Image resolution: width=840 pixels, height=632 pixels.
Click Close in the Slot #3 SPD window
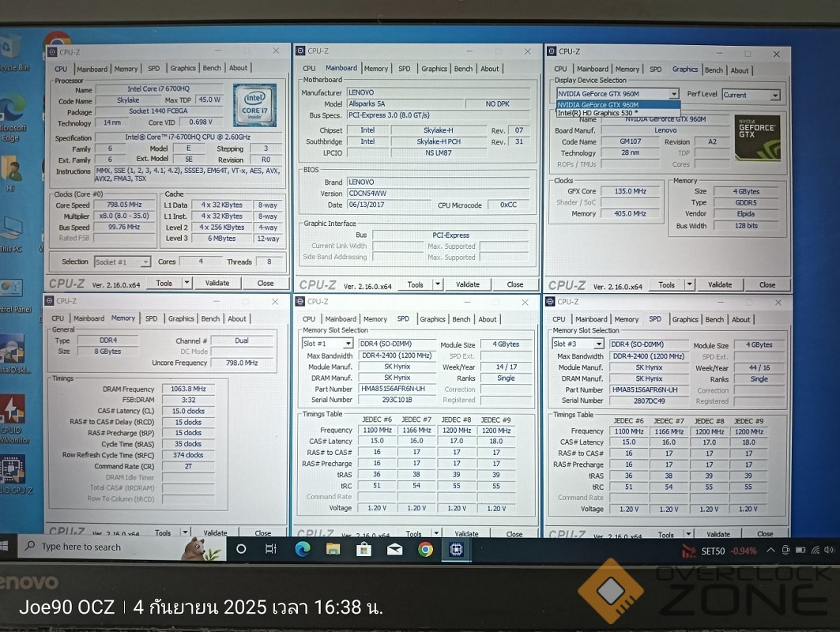[x=765, y=533]
